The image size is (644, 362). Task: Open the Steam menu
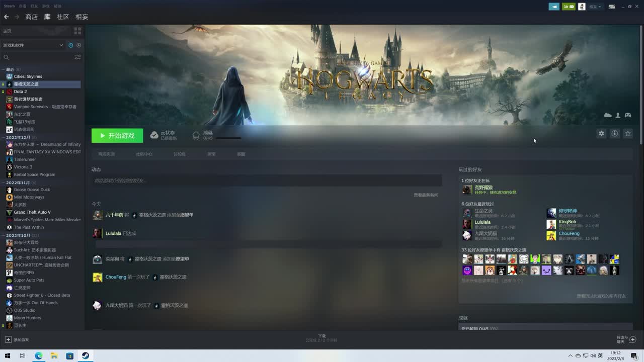point(9,6)
